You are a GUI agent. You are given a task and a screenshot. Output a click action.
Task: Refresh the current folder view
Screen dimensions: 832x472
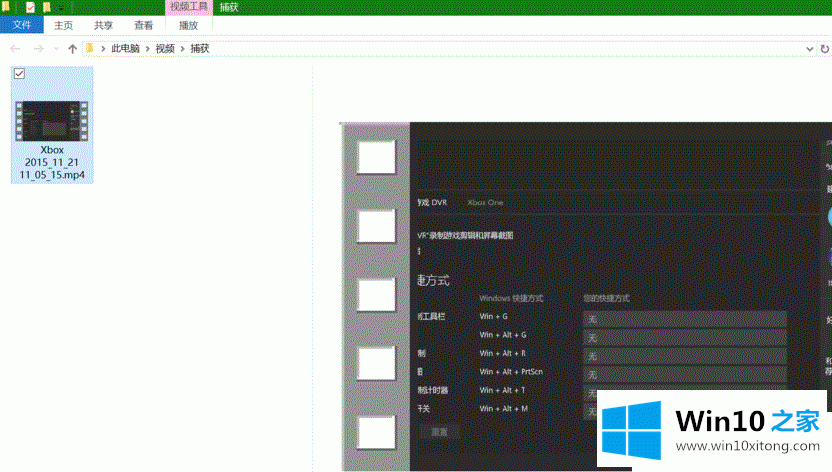click(825, 49)
